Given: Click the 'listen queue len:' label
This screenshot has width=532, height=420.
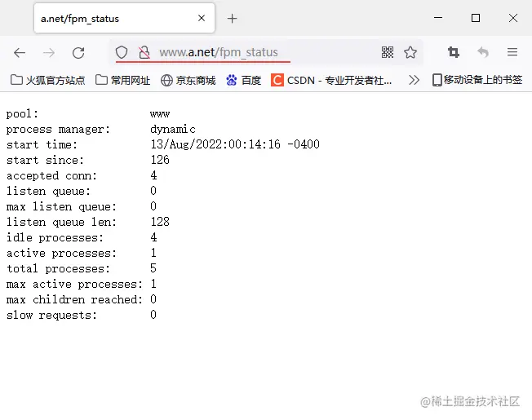Looking at the screenshot, I should click(61, 222).
